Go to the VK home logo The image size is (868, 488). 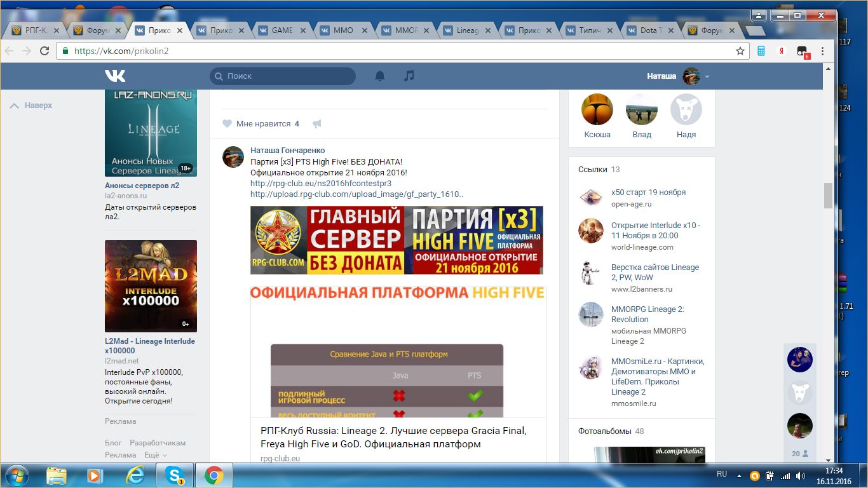coord(115,76)
